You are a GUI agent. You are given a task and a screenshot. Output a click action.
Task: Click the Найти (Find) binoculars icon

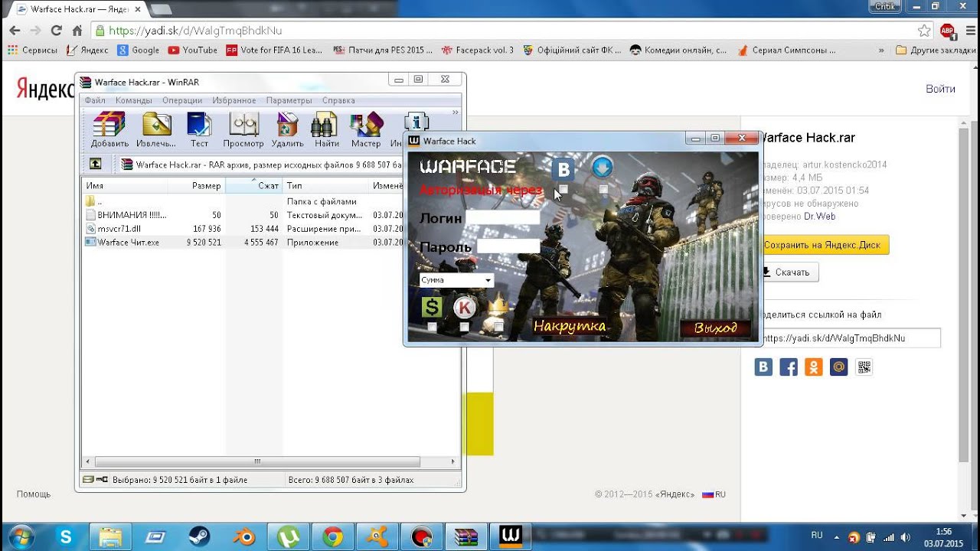point(326,129)
